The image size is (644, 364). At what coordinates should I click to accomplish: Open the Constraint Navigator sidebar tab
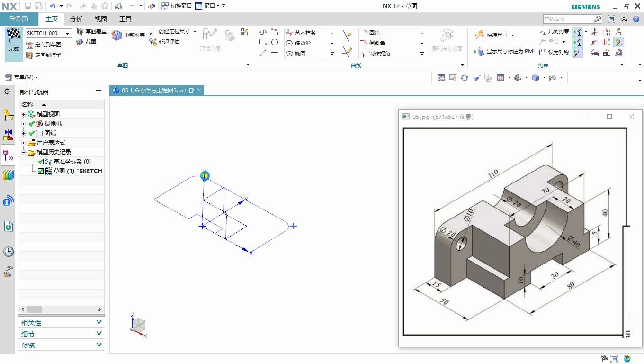[8, 135]
